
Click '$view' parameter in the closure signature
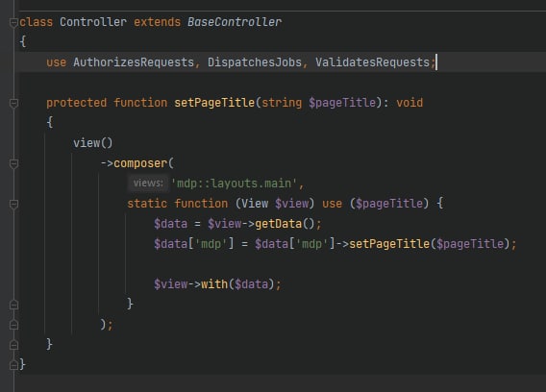point(292,204)
